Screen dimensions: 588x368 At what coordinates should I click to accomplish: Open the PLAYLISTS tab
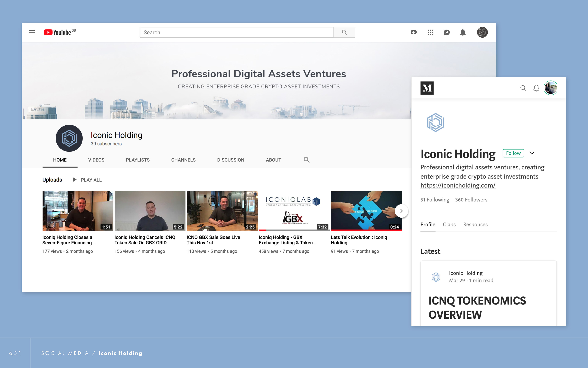138,160
